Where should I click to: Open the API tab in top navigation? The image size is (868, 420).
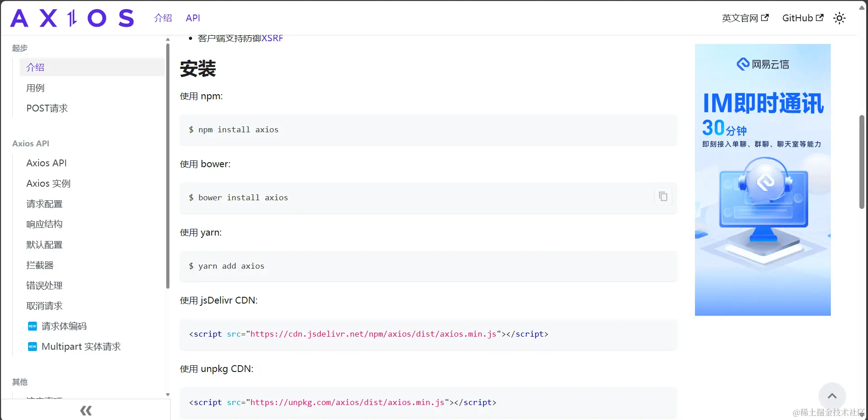pyautogui.click(x=193, y=18)
